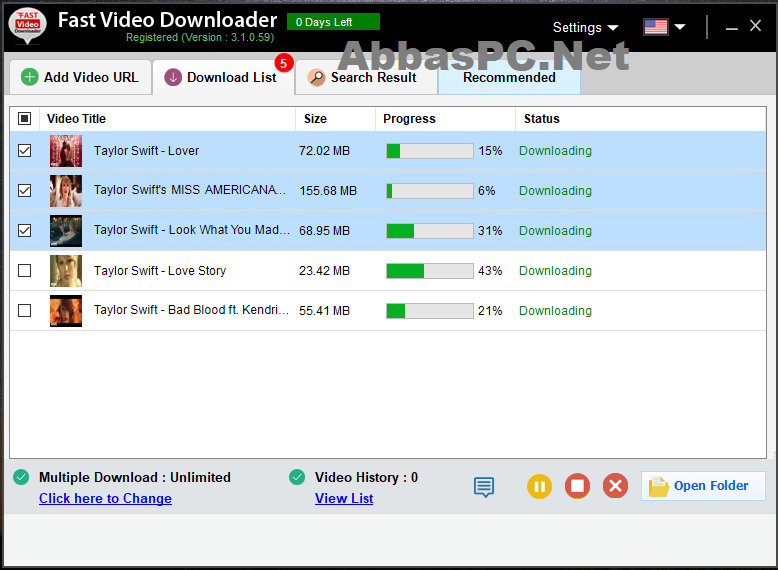This screenshot has height=570, width=778.
Task: Select the Bad Blood video thumbnail
Action: [x=66, y=311]
